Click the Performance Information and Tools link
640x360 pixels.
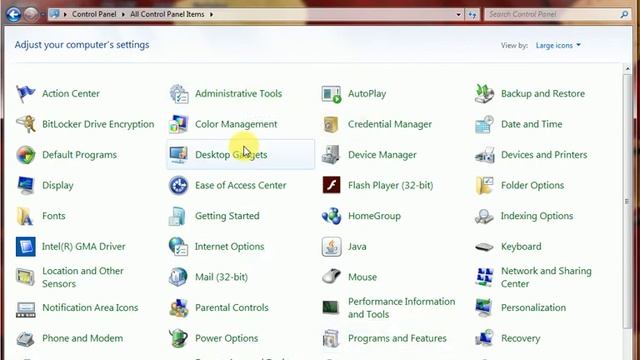(402, 308)
